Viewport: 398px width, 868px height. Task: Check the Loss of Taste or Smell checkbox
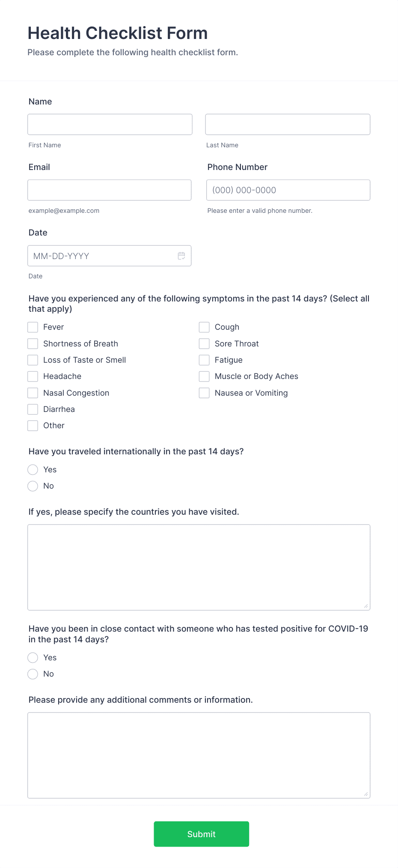pos(33,360)
